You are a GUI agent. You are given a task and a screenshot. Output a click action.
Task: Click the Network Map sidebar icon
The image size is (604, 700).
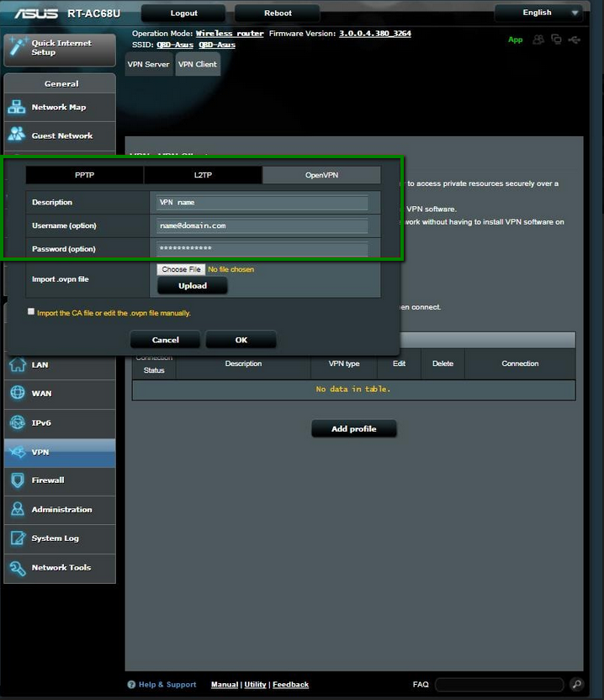17,107
